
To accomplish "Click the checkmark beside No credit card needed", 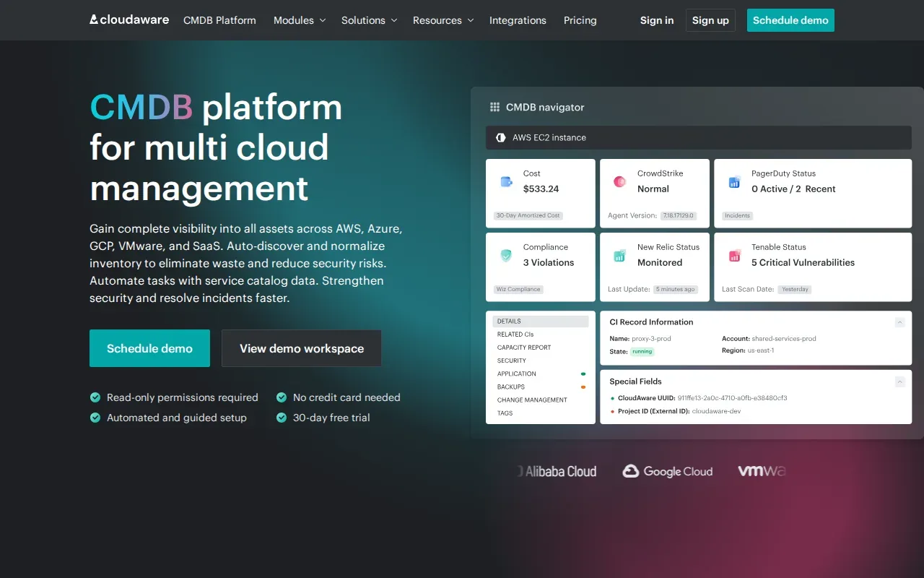I will pos(281,397).
